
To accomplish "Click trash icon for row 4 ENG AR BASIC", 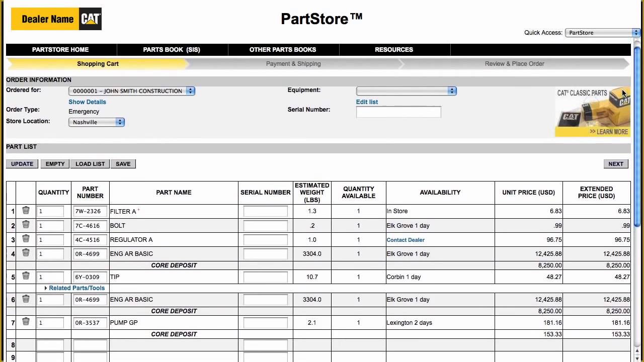I will (x=26, y=253).
